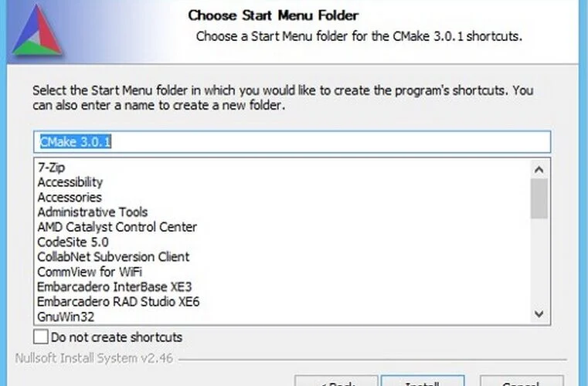
Task: Select Embarcadero RAD Studio XE6
Action: pyautogui.click(x=118, y=302)
